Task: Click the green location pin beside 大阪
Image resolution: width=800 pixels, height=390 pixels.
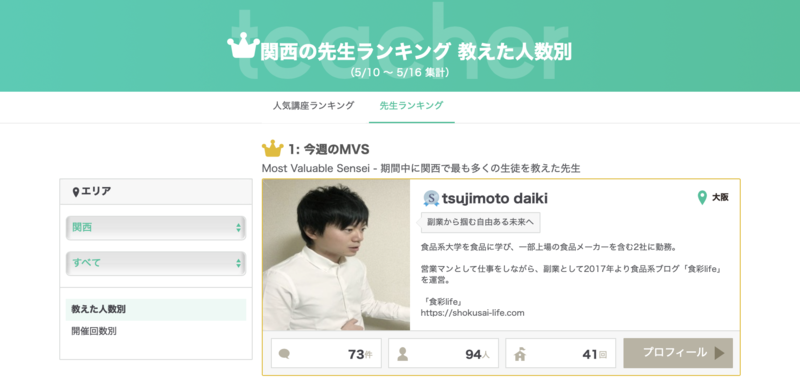Action: (x=702, y=198)
